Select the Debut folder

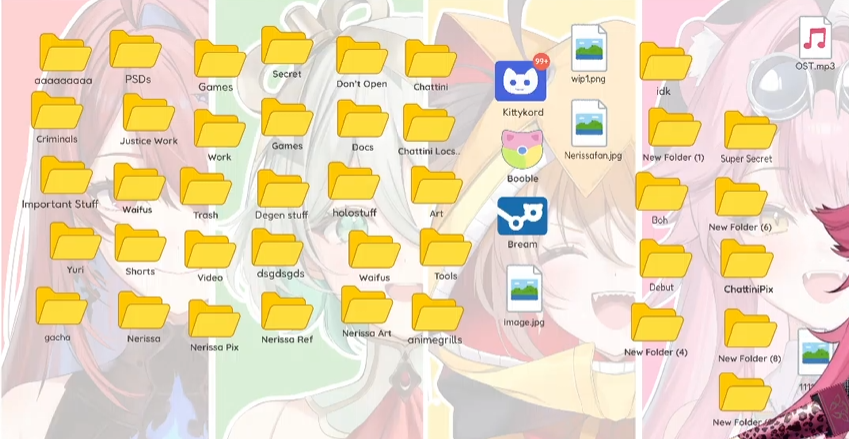(x=665, y=258)
